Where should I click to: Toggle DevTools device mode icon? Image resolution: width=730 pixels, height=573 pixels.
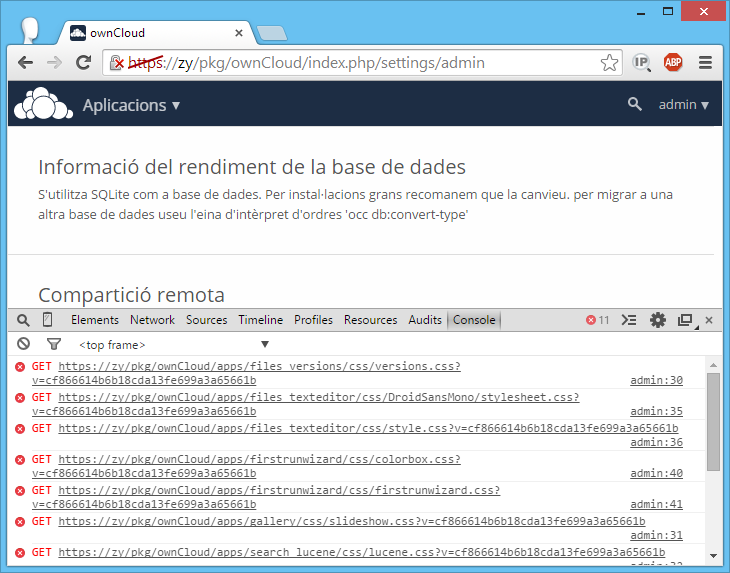(x=47, y=320)
